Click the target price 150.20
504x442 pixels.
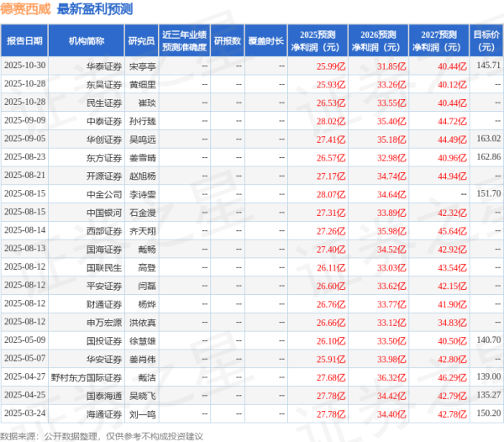point(489,413)
